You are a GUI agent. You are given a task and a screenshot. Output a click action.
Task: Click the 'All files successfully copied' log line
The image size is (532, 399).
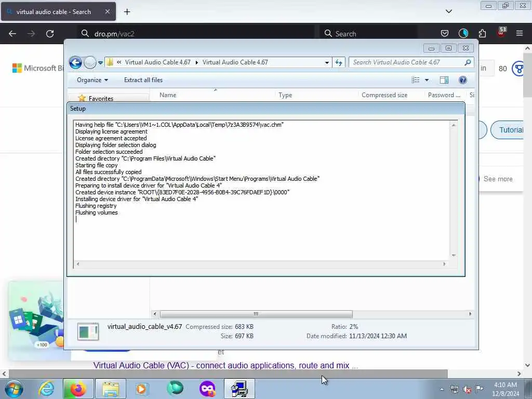[108, 172]
